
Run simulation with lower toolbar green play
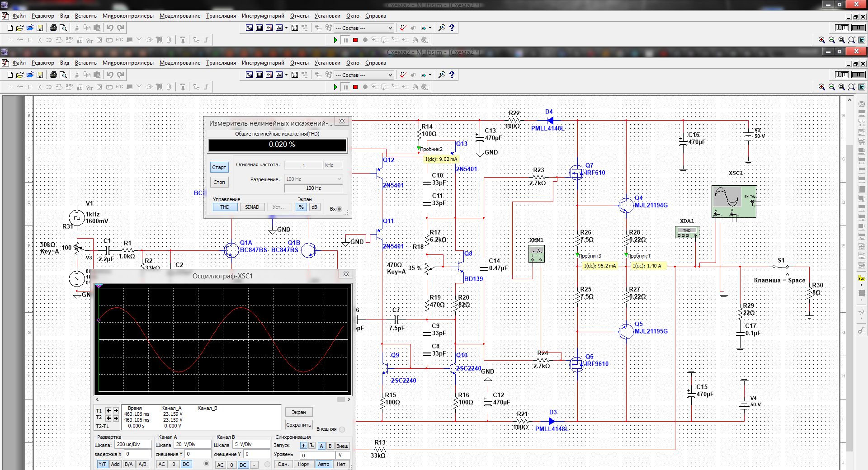(x=335, y=87)
